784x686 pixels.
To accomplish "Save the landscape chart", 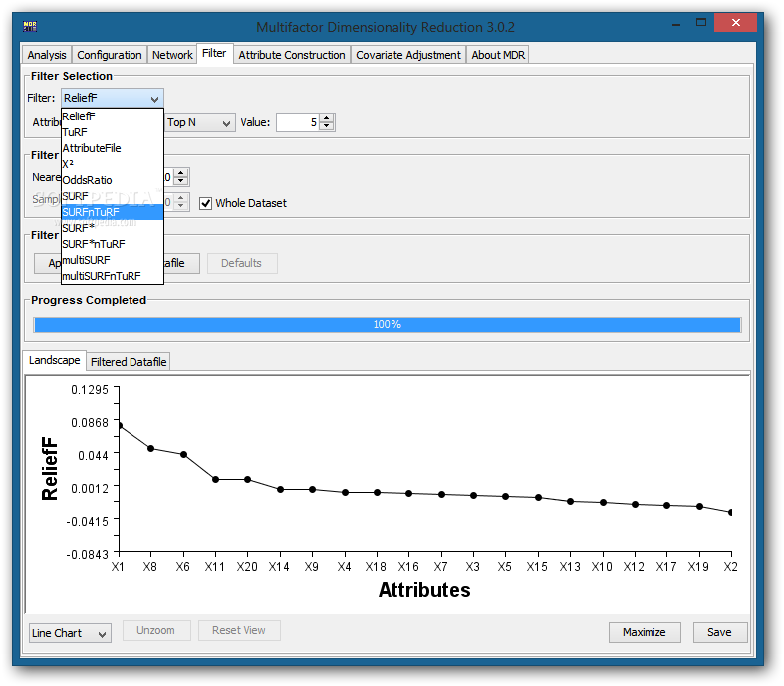I will (x=719, y=632).
